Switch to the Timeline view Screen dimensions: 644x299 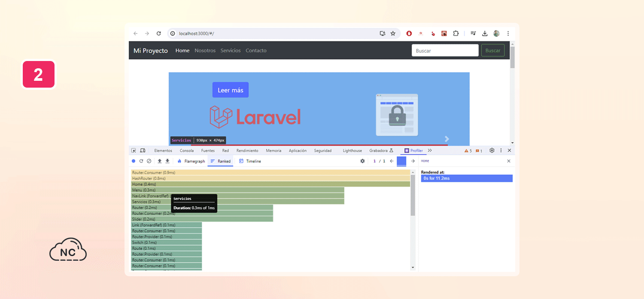pos(250,161)
